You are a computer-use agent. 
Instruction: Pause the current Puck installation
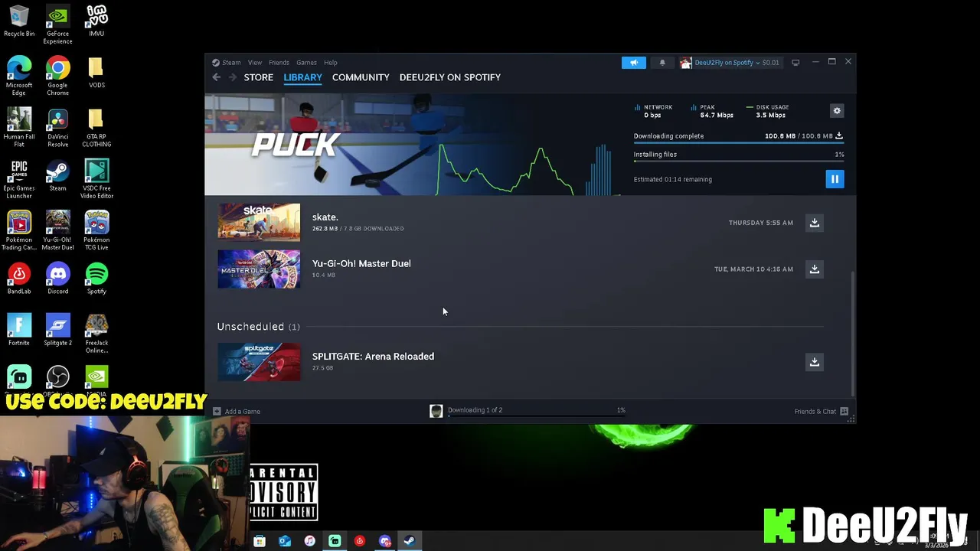click(835, 179)
